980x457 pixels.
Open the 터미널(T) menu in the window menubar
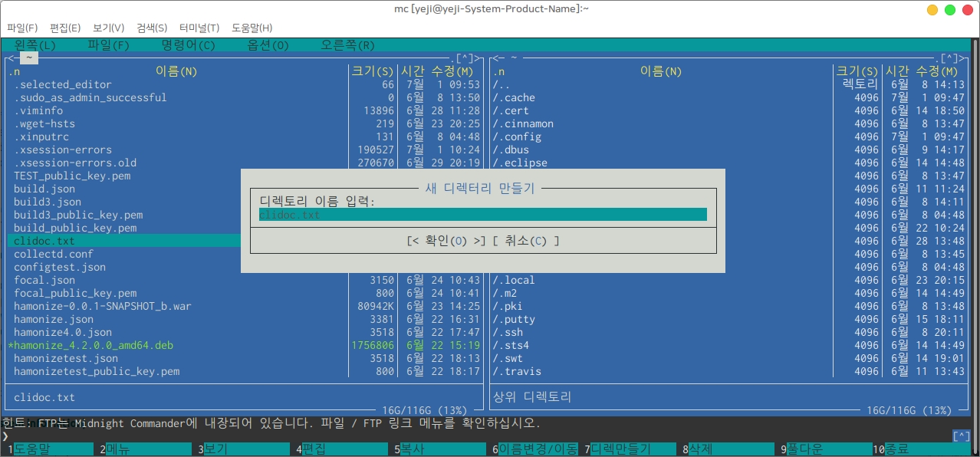point(199,28)
